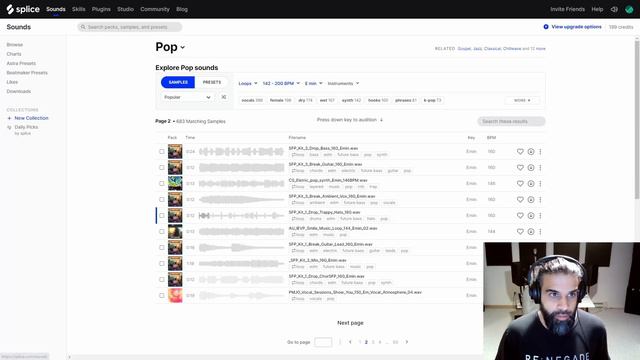Open more options for Smile_Music_Loop_144 sample
The height and width of the screenshot is (360, 640).
point(540,231)
